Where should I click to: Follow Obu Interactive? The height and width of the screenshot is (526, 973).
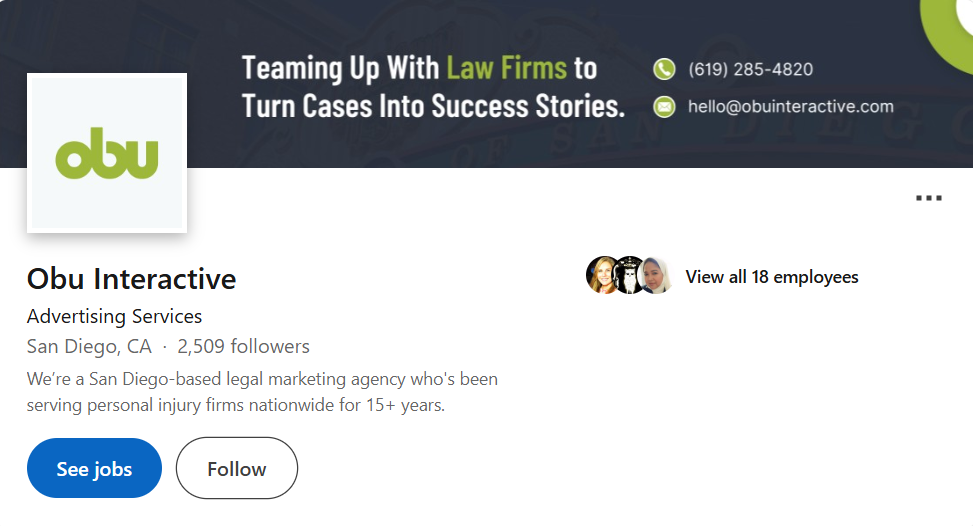(237, 468)
